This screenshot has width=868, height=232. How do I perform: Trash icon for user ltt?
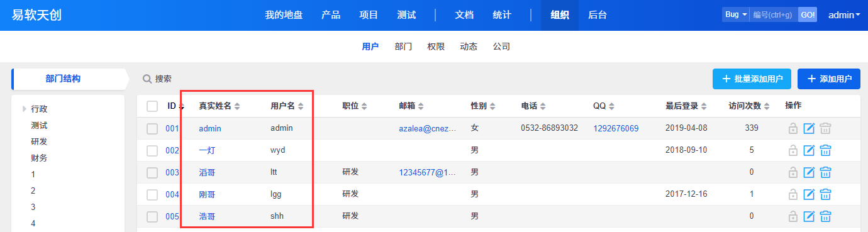(826, 172)
